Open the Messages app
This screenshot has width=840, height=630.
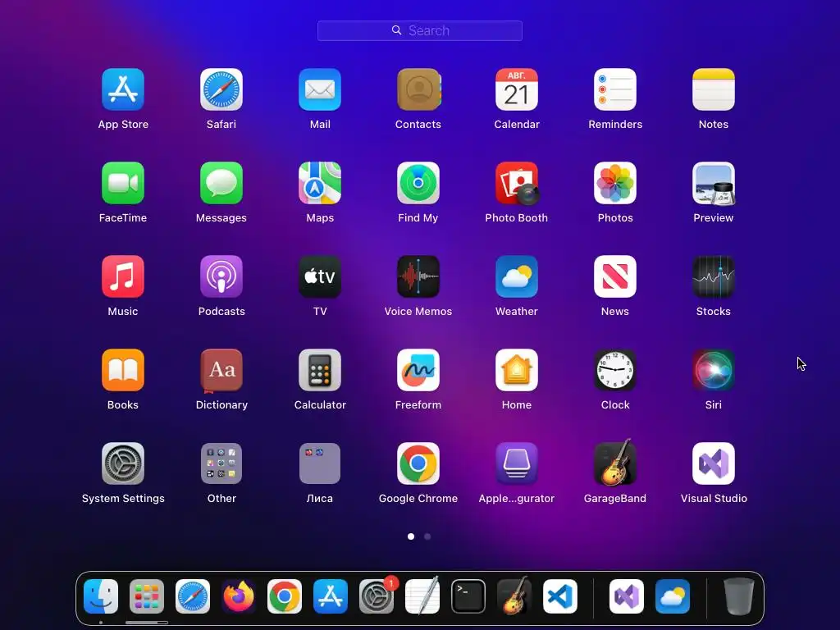click(221, 183)
